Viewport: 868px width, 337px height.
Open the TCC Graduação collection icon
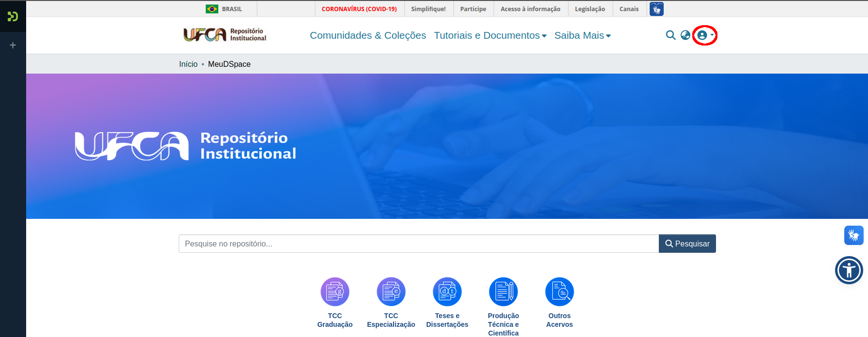[x=335, y=291]
